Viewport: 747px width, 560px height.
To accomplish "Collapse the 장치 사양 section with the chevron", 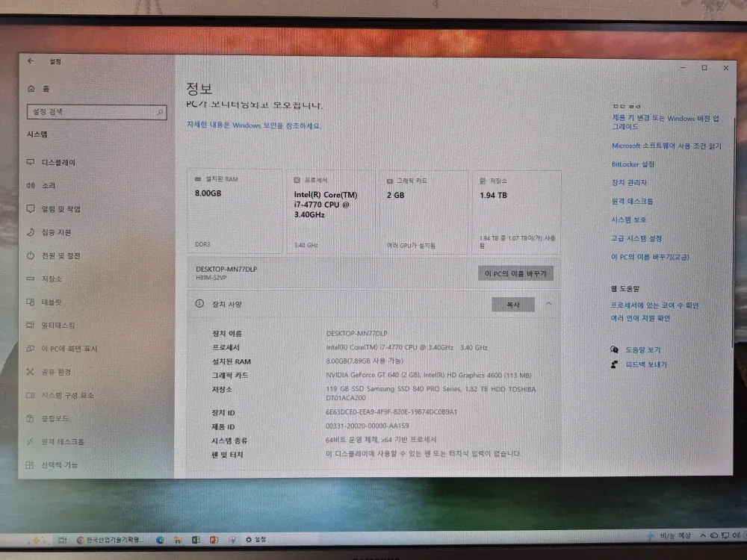I will pyautogui.click(x=549, y=304).
